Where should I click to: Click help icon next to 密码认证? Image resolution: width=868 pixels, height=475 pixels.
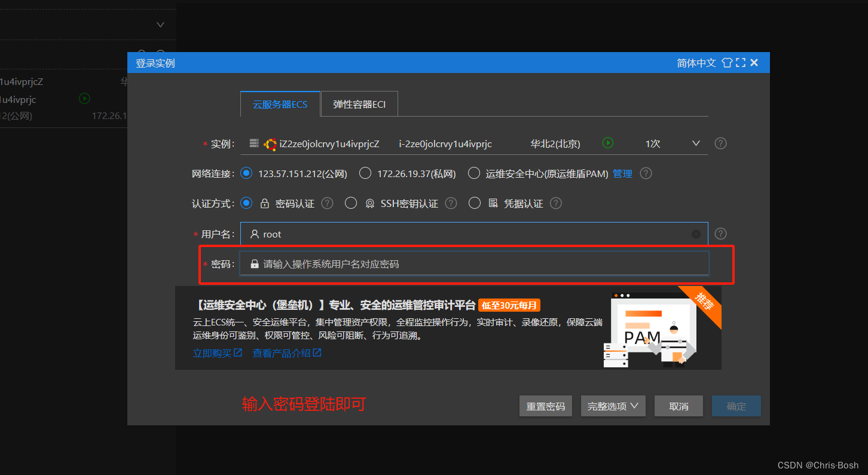327,203
